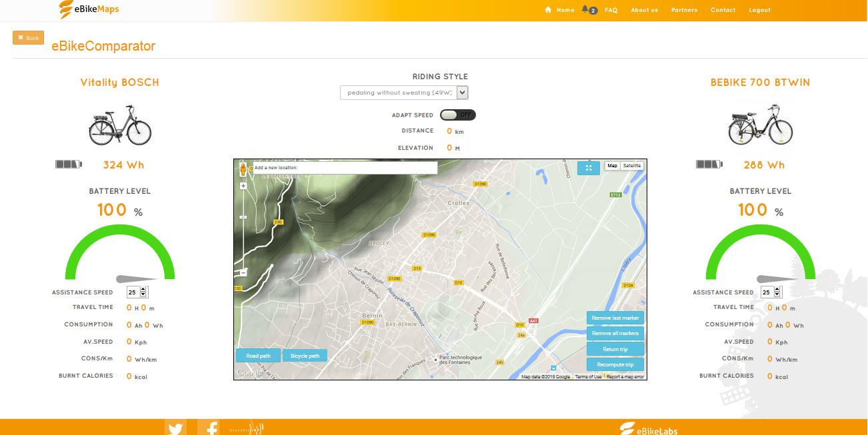The height and width of the screenshot is (435, 868).
Task: Open the Terms of Use link
Action: [x=588, y=377]
